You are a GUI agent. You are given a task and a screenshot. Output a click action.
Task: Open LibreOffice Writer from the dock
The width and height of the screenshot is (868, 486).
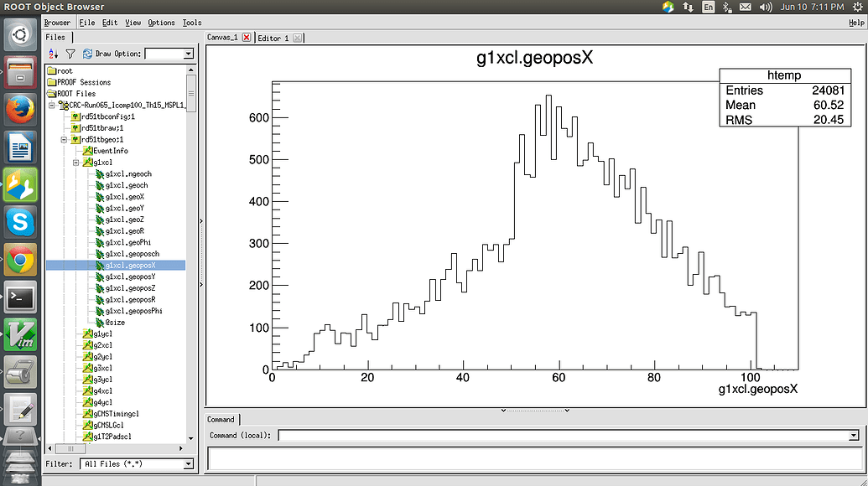point(20,147)
